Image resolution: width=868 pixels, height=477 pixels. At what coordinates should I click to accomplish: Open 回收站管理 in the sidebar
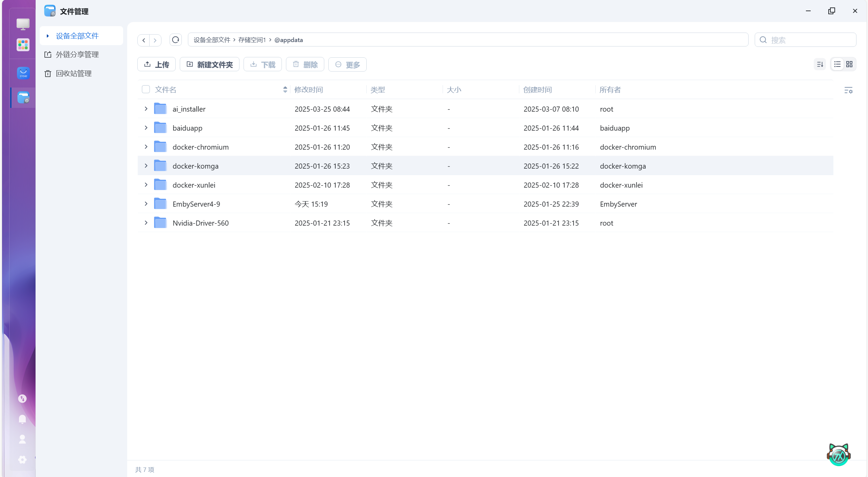74,73
